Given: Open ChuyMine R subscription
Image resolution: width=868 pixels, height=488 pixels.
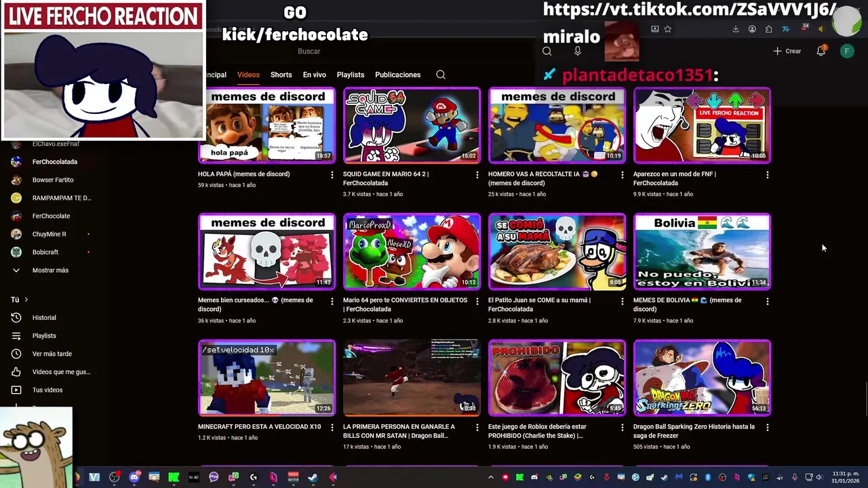Looking at the screenshot, I should tap(50, 234).
